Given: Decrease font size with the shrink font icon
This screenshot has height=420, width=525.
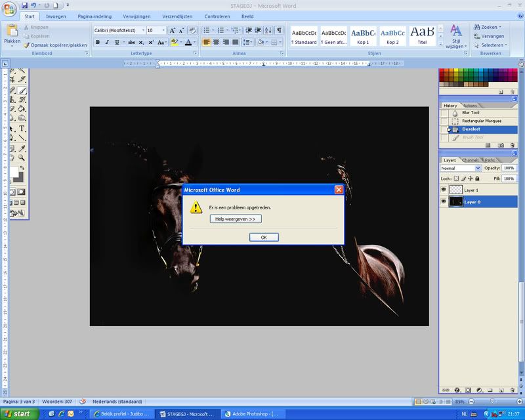Looking at the screenshot, I should coord(181,30).
